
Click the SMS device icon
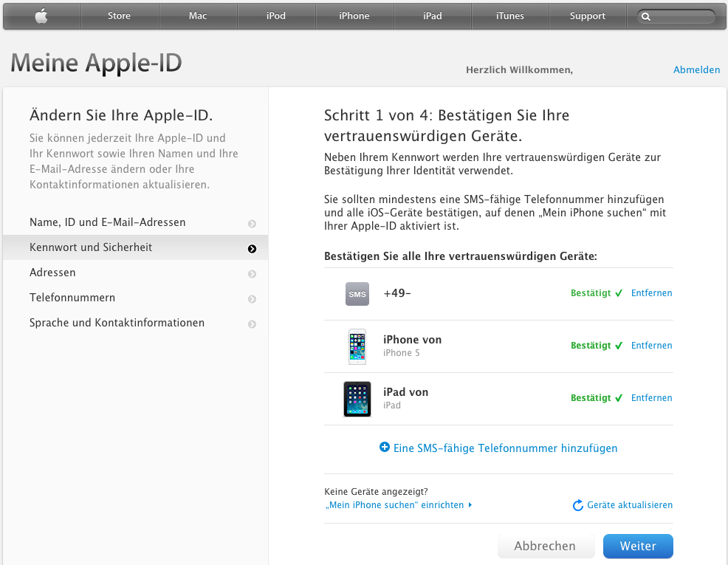(357, 293)
